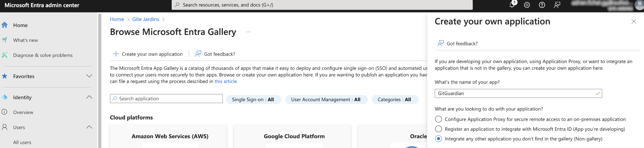This screenshot has height=148, width=644.
Task: Click the Overview info icon
Action: coord(5,112)
